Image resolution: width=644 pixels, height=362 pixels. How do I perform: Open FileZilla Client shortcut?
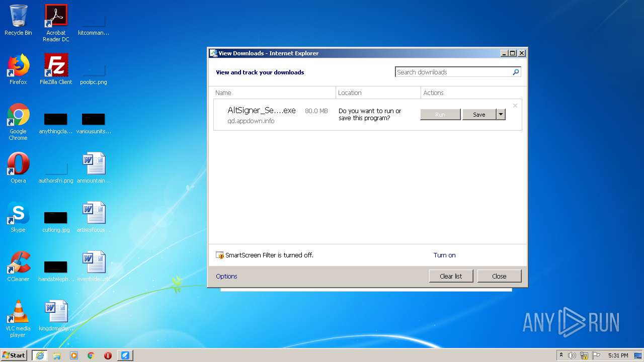[56, 69]
